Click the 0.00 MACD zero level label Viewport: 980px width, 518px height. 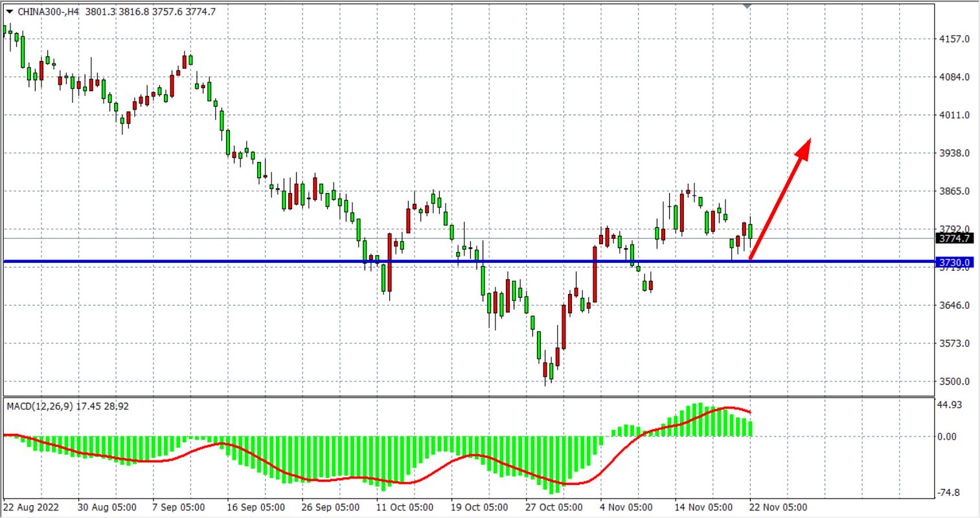(947, 436)
